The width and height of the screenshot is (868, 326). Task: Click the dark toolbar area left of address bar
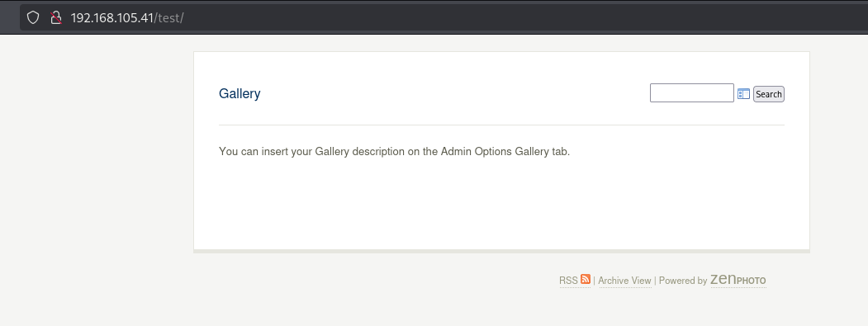(9, 17)
